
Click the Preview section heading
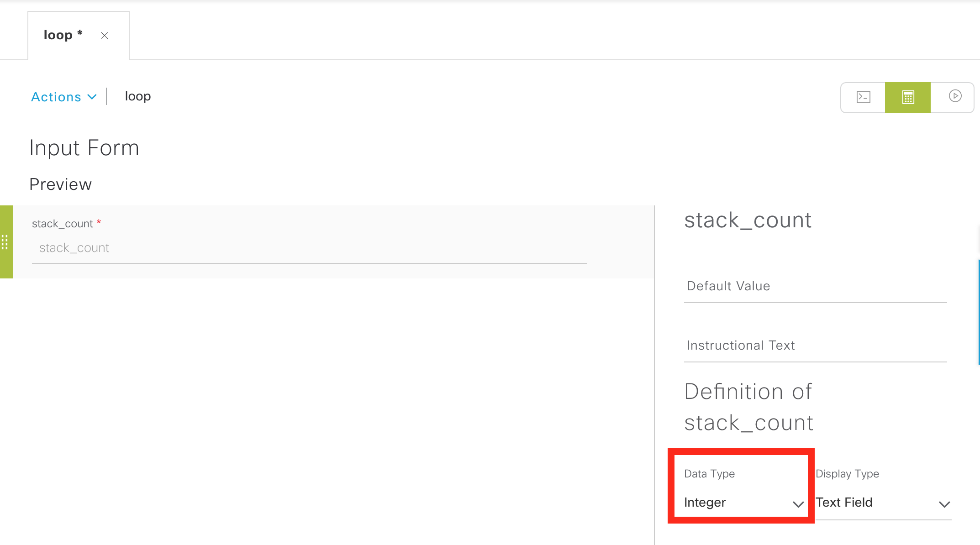(61, 184)
